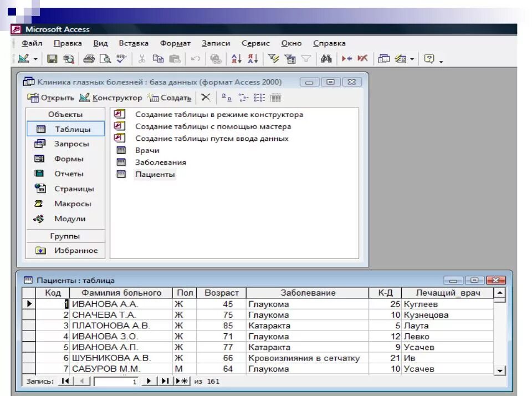Open toolbar options arrow after Help
This screenshot has height=396, width=532.
click(441, 62)
